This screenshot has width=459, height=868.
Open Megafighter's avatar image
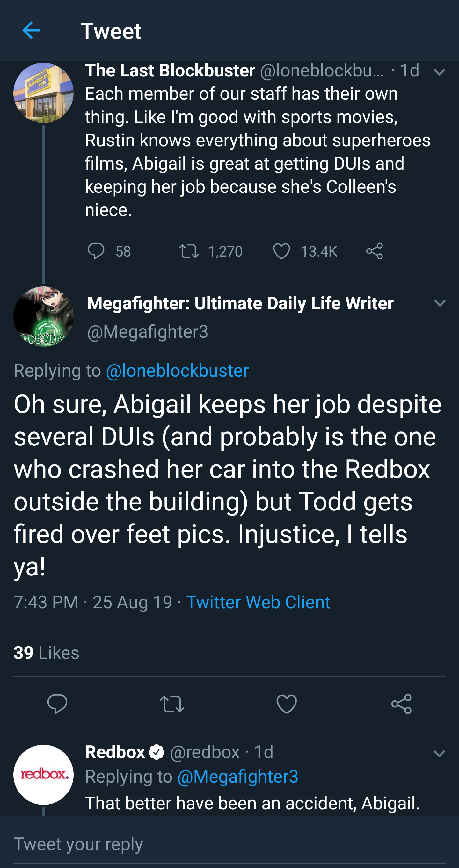tap(43, 316)
